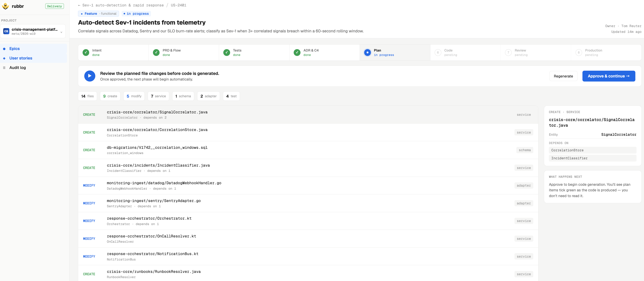The image size is (644, 281).
Task: Click the schema tag on correlation_windows row
Action: [524, 150]
